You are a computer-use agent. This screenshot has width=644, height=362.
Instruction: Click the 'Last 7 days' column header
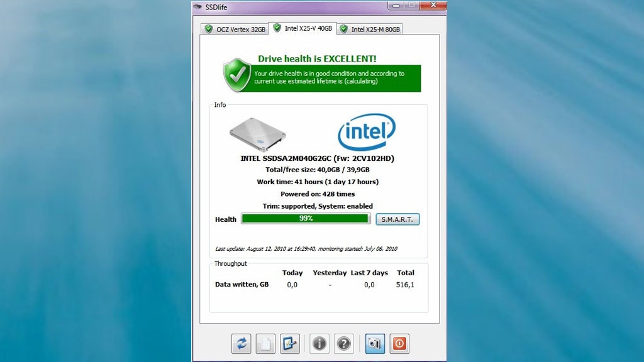coord(369,273)
